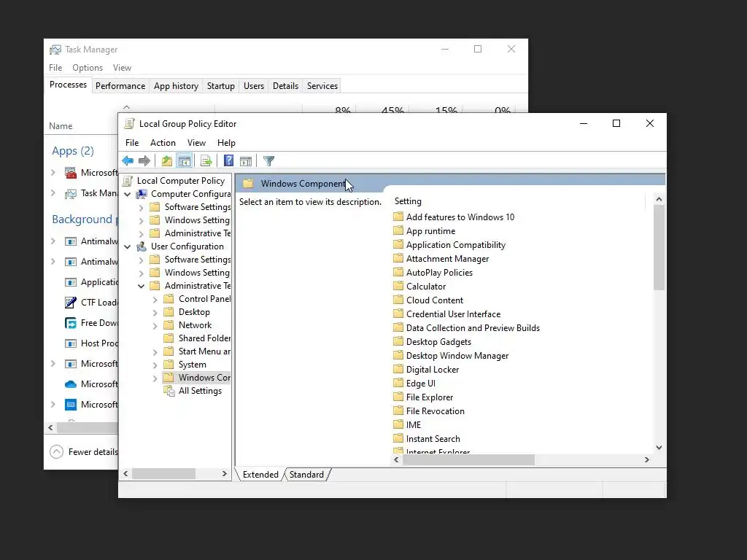Image resolution: width=747 pixels, height=560 pixels.
Task: Collapse the User Configuration node
Action: [128, 246]
